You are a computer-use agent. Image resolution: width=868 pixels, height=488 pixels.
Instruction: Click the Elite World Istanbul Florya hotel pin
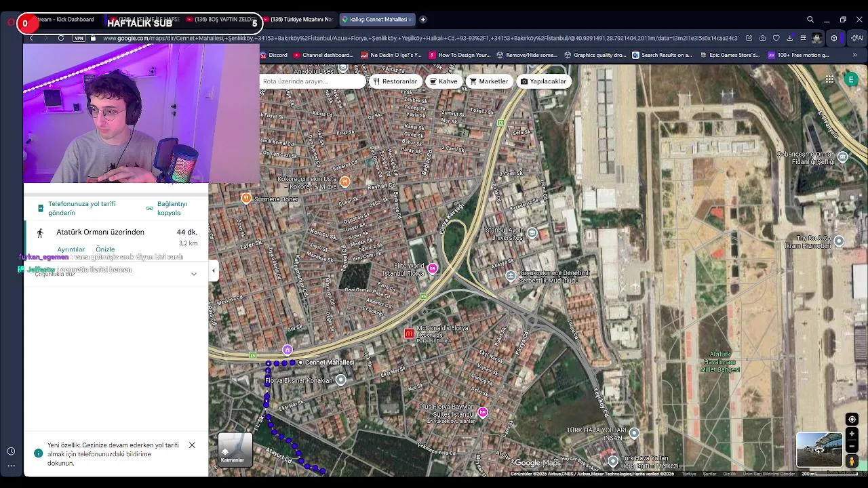(433, 268)
